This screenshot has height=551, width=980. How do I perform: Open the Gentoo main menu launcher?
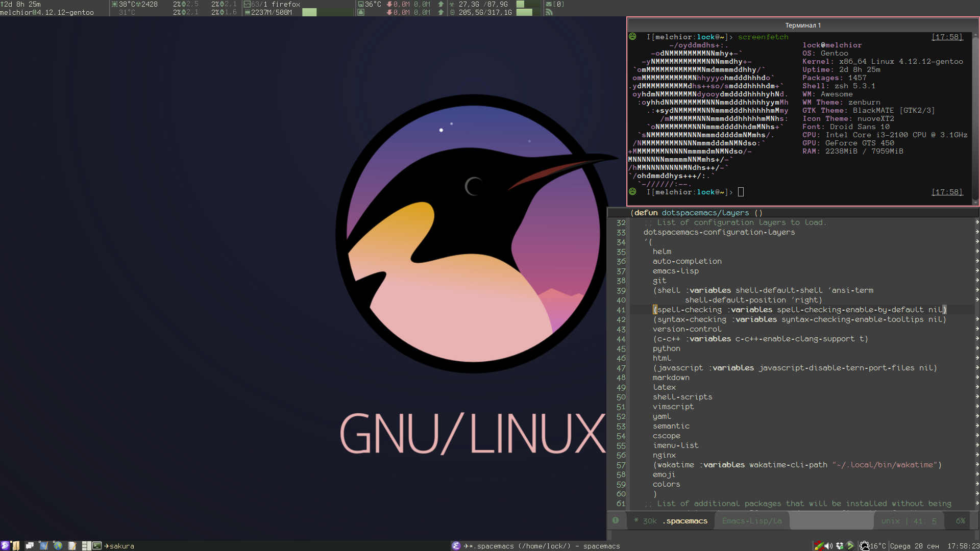tap(5, 546)
